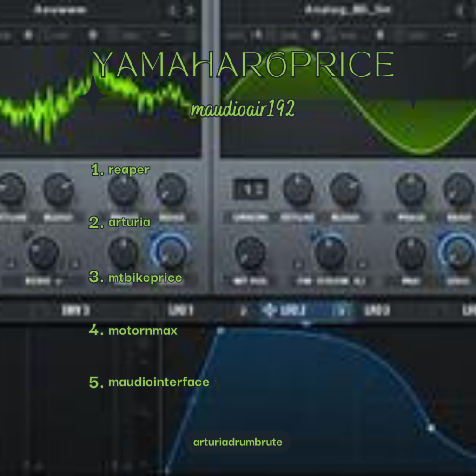Go to previous wavetable in left oscillator

point(173,10)
